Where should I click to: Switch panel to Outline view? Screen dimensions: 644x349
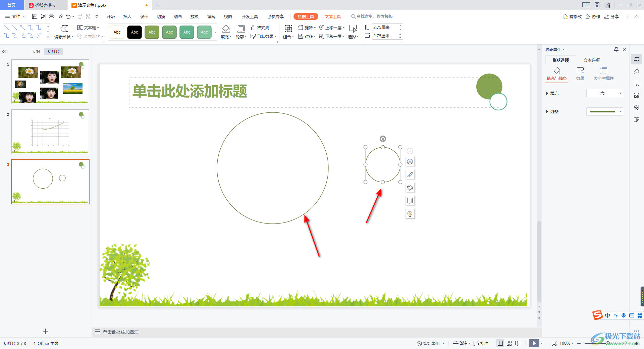click(x=36, y=51)
